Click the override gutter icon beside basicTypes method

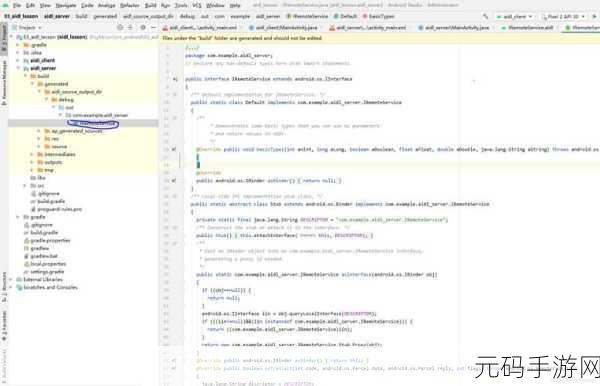click(x=174, y=149)
